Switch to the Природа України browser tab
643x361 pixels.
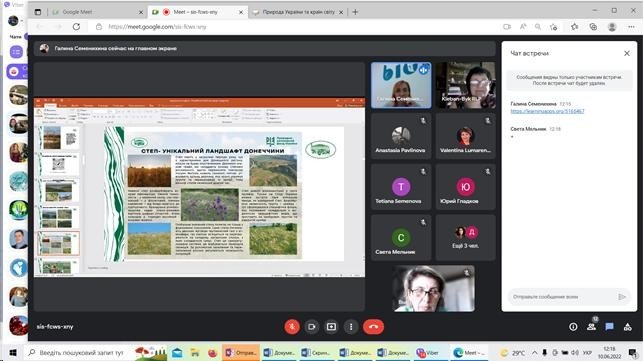pyautogui.click(x=298, y=12)
